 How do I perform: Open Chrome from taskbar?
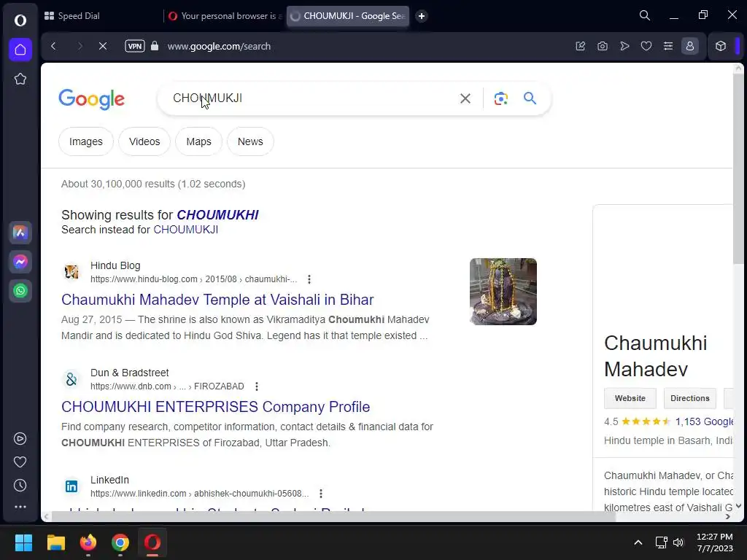120,542
